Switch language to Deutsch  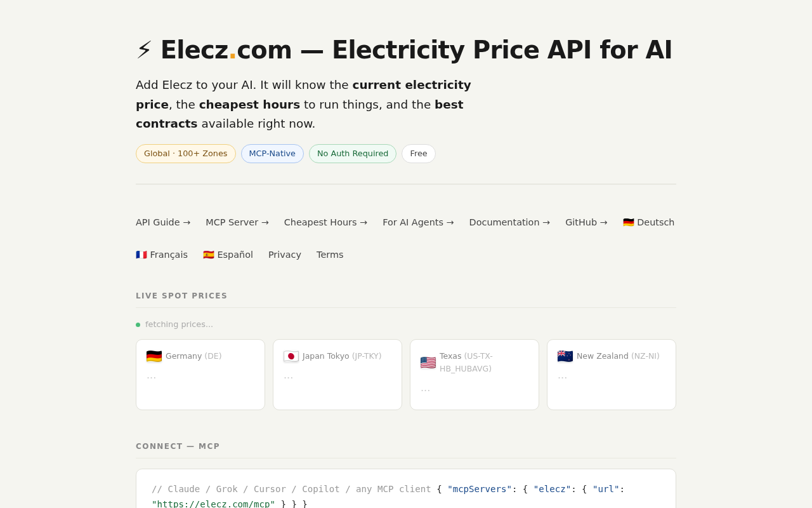click(648, 222)
